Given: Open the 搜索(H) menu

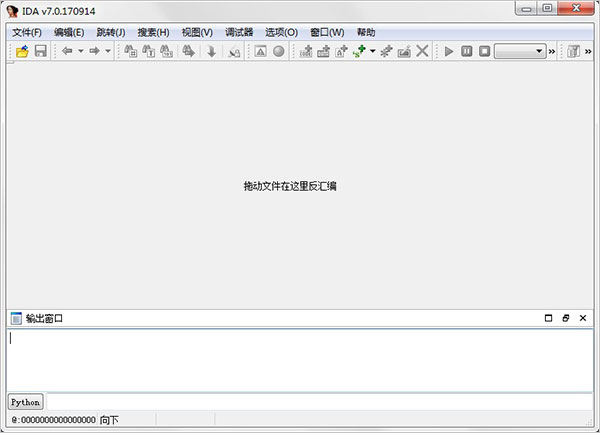Looking at the screenshot, I should pos(153,33).
